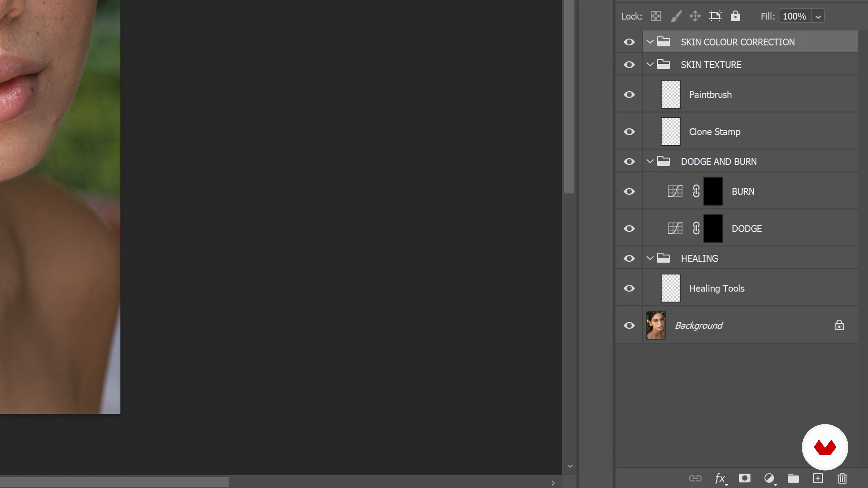Select the Background layer thumbnail
The width and height of the screenshot is (868, 488).
[x=656, y=325]
